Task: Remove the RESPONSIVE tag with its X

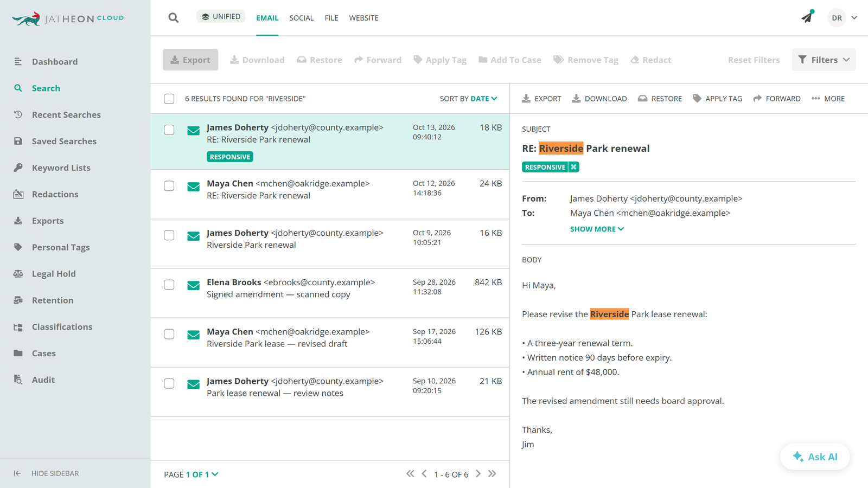Action: pos(573,167)
